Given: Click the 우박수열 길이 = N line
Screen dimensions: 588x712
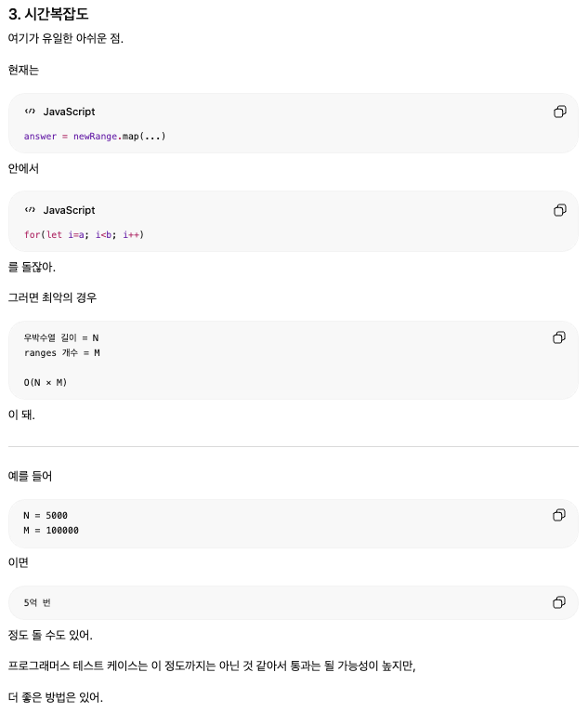Looking at the screenshot, I should pyautogui.click(x=61, y=337).
